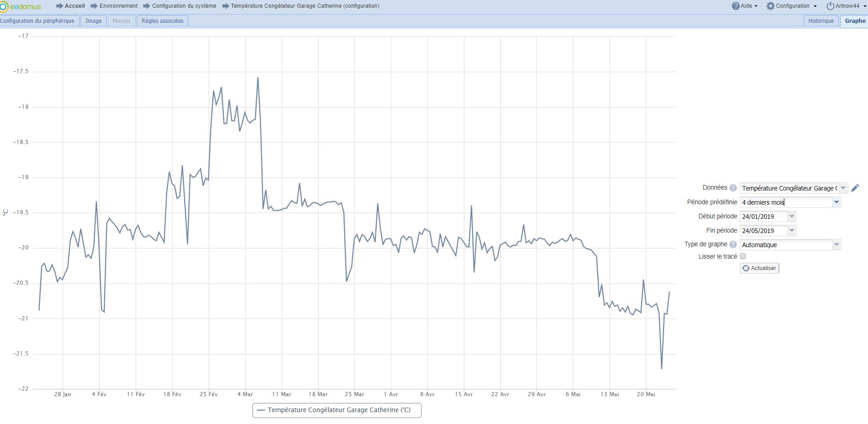868x424 pixels.
Task: Click the help icon beside Type de graphe
Action: coord(733,244)
